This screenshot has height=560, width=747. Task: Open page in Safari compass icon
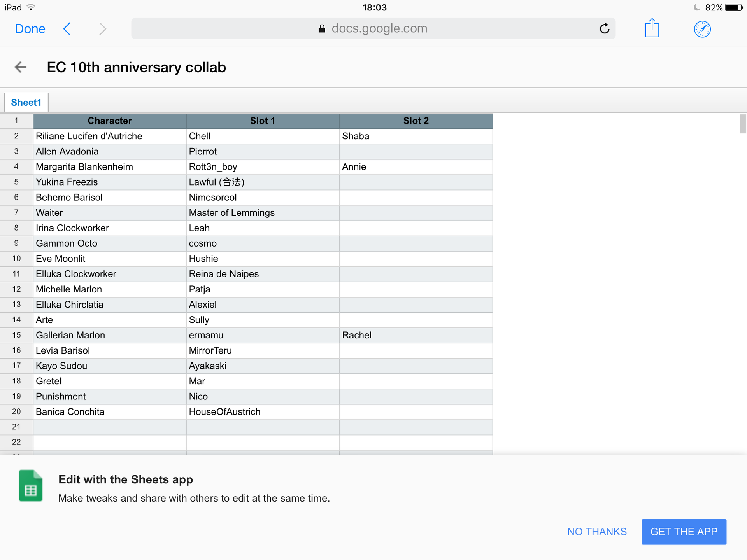click(x=702, y=29)
